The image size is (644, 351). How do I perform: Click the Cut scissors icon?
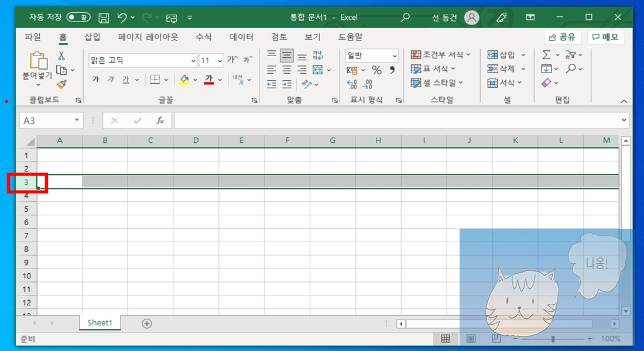click(x=61, y=56)
